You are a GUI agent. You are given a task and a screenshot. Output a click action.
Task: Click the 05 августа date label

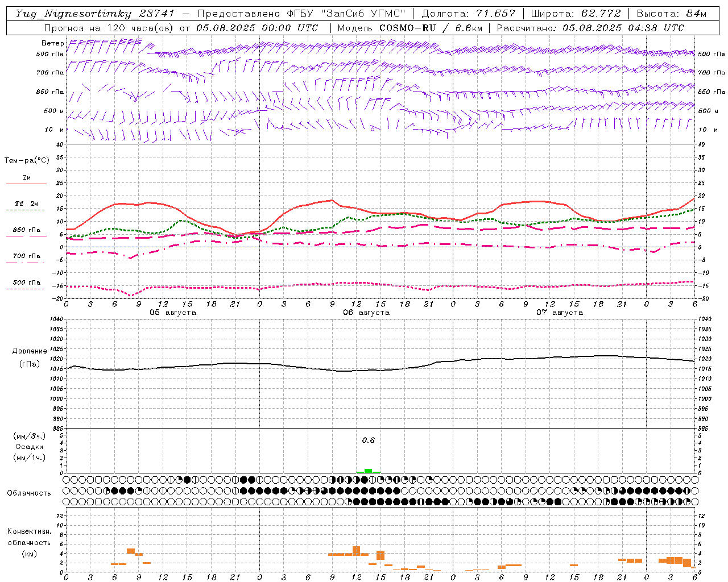point(173,313)
